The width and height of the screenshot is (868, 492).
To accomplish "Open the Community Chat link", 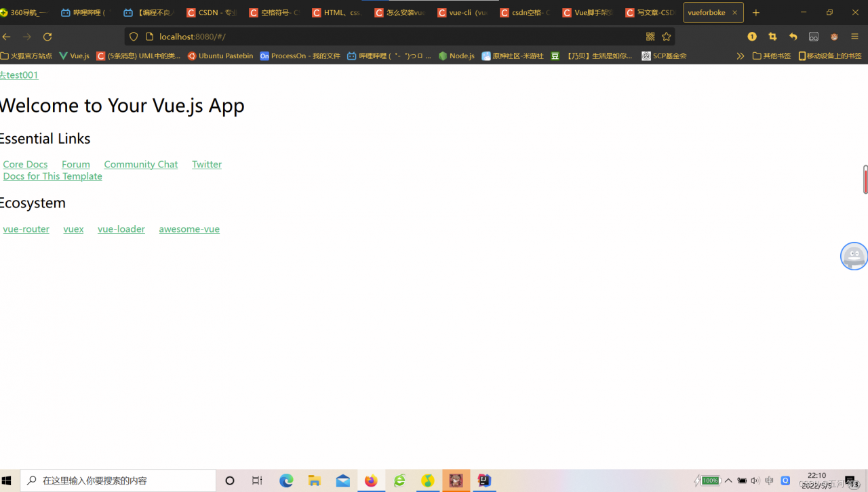I will click(141, 164).
